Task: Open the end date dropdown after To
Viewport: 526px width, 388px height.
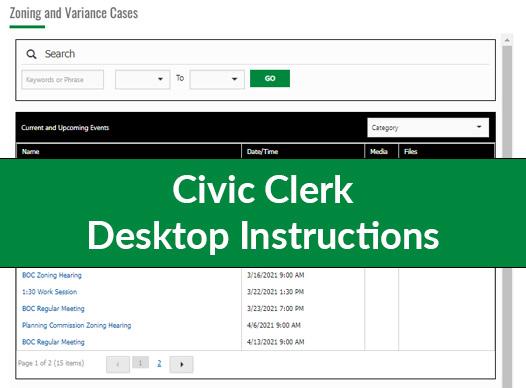Action: coord(217,79)
